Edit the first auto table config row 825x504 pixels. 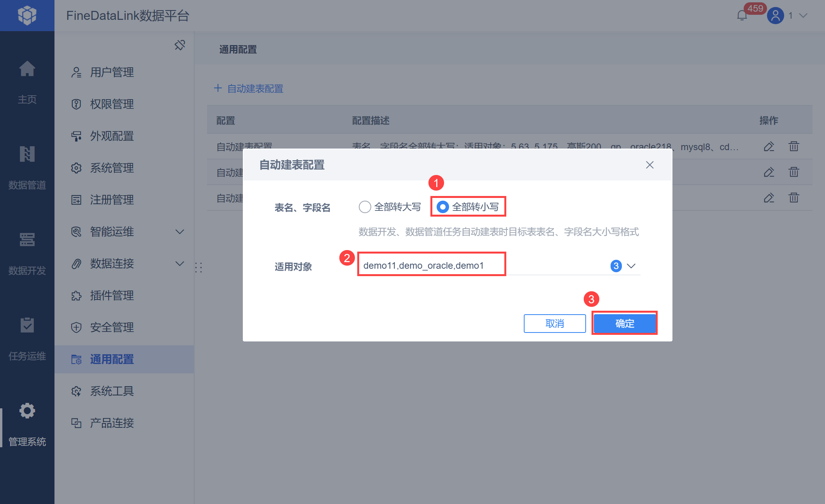pos(769,147)
